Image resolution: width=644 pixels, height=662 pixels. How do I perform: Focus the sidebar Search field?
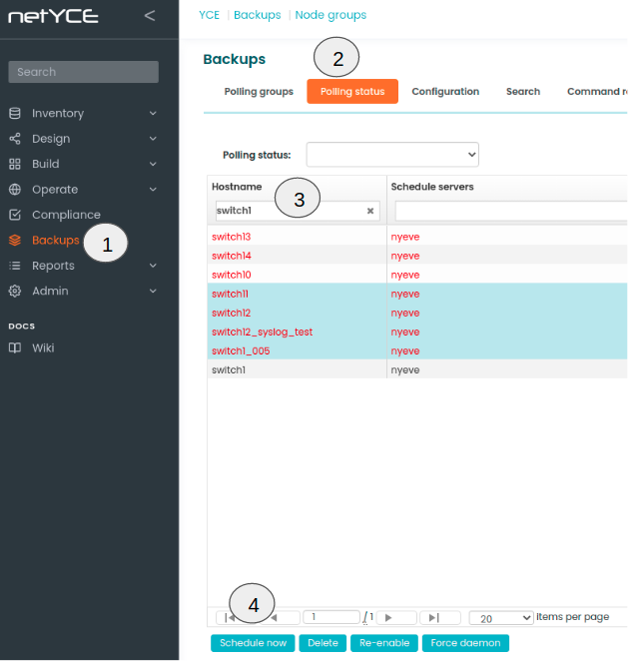83,72
